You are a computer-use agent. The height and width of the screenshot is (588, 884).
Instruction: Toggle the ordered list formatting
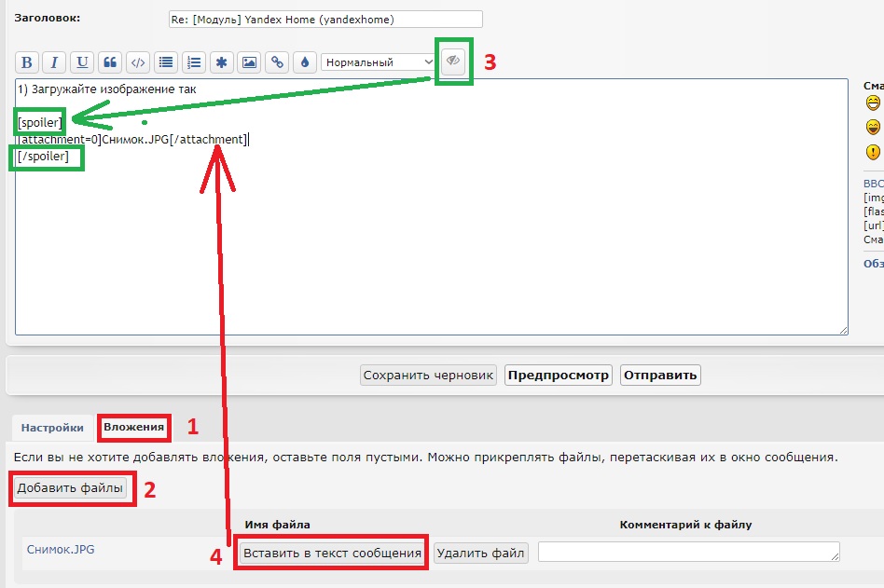(x=194, y=62)
